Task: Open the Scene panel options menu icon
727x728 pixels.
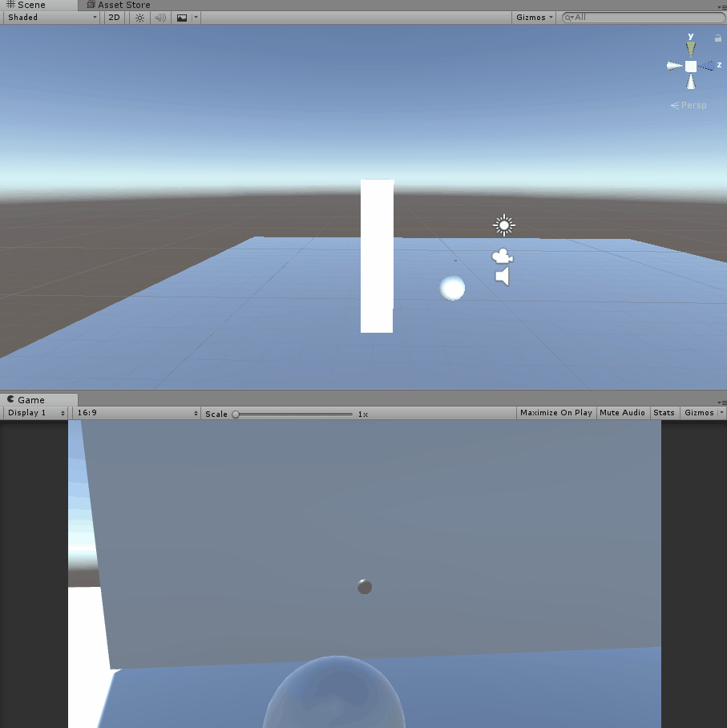Action: (721, 7)
